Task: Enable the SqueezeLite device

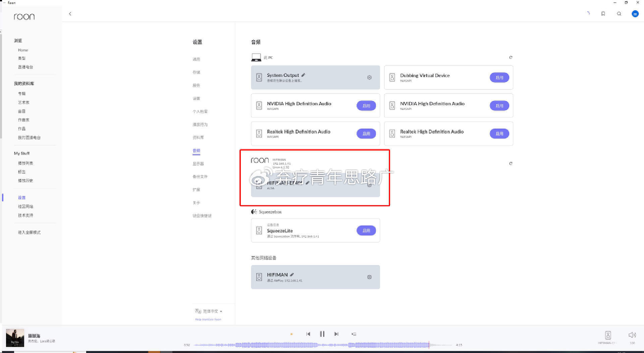Action: pyautogui.click(x=366, y=231)
